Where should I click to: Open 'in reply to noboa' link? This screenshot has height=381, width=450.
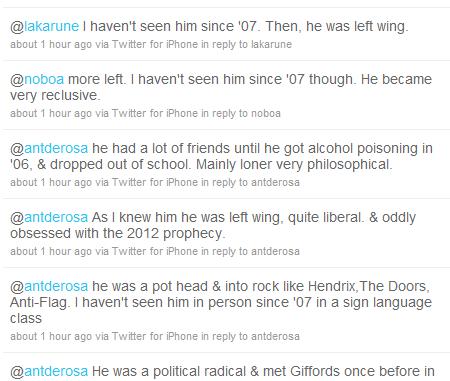[241, 113]
